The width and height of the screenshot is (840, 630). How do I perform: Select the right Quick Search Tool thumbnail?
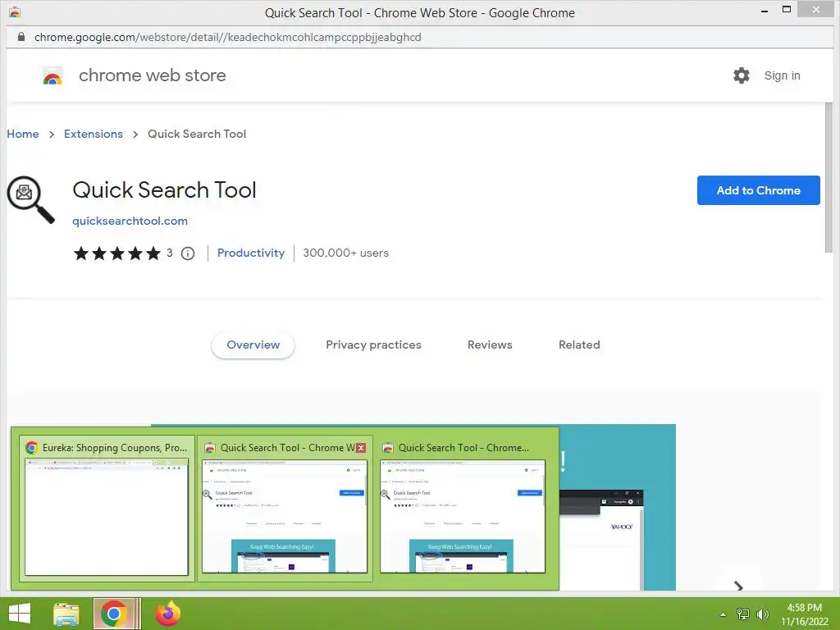[463, 509]
